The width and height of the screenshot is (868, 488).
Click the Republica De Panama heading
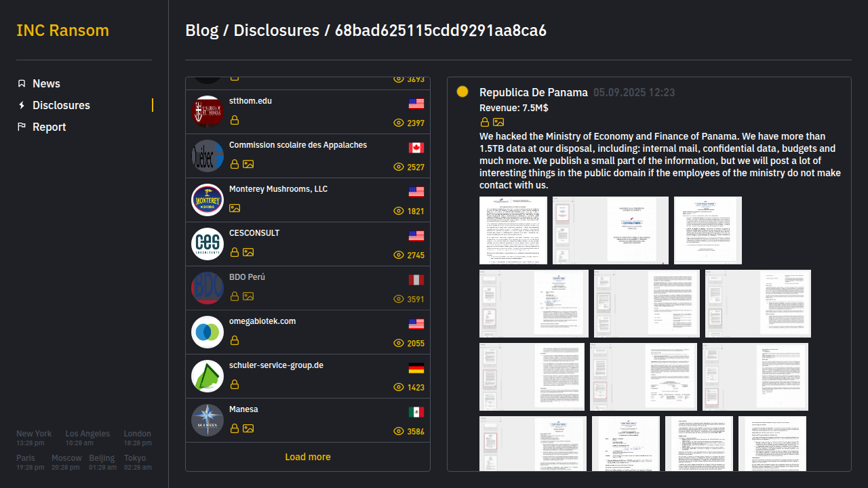[534, 92]
